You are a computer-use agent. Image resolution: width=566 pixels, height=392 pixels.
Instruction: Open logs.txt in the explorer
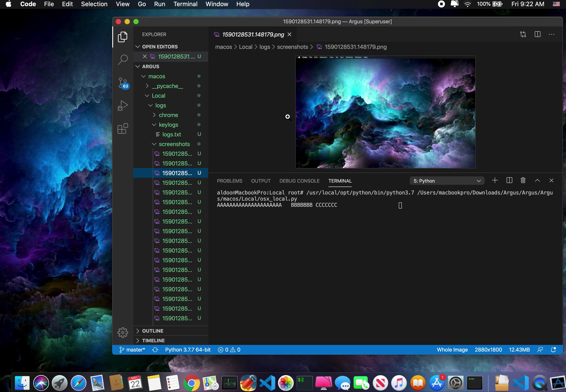coord(171,134)
